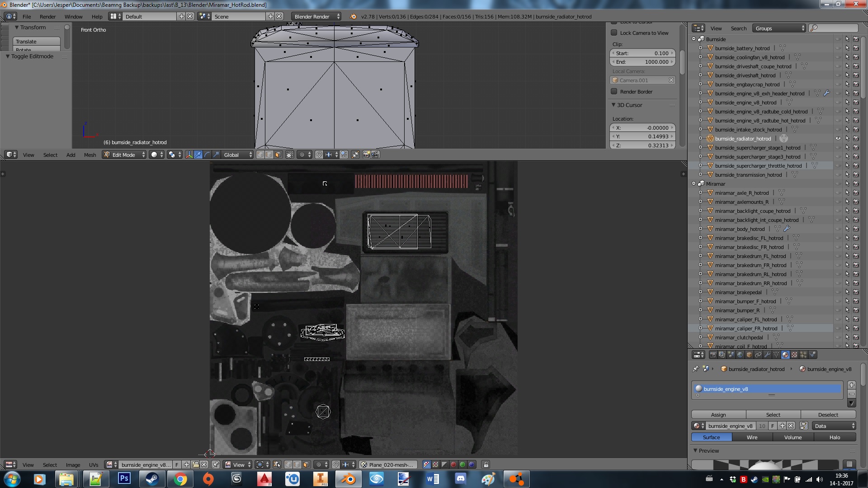The width and height of the screenshot is (868, 488).
Task: Open the Render properties tab (camera icon)
Action: coord(713,355)
